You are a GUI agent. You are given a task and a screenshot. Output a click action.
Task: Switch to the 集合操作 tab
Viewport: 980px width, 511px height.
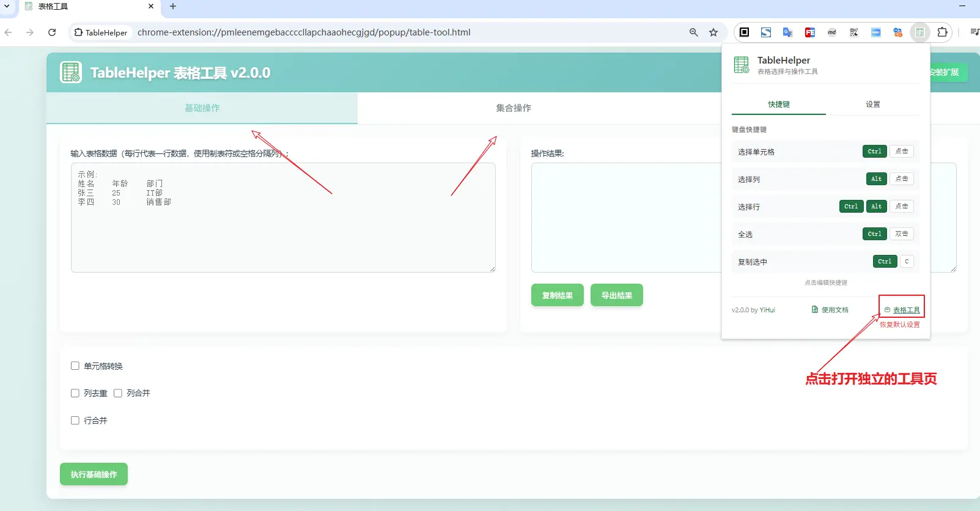(513, 108)
